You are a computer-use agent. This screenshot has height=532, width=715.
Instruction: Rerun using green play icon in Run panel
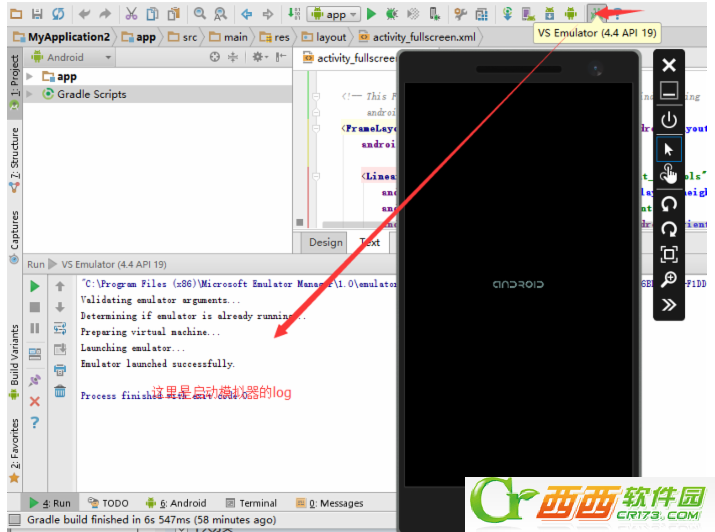tap(35, 287)
